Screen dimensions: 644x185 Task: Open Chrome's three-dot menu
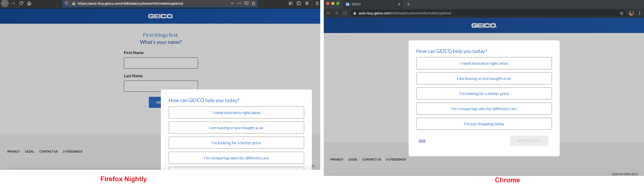(640, 13)
